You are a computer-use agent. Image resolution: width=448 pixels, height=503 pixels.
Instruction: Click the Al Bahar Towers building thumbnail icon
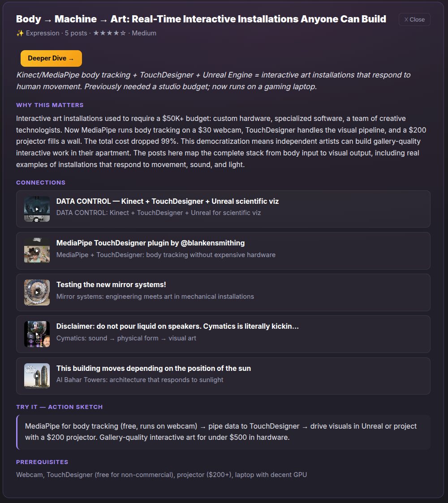pyautogui.click(x=37, y=376)
